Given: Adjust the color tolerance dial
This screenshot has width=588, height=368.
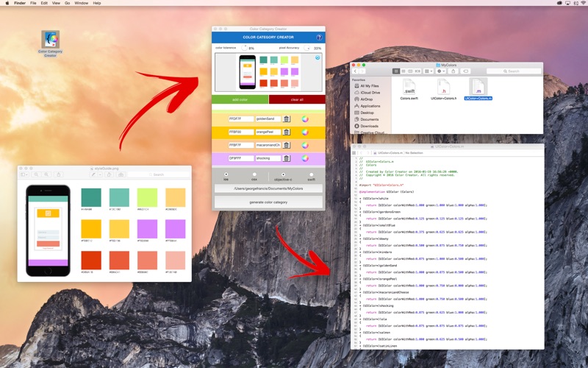Looking at the screenshot, I should pos(244,48).
